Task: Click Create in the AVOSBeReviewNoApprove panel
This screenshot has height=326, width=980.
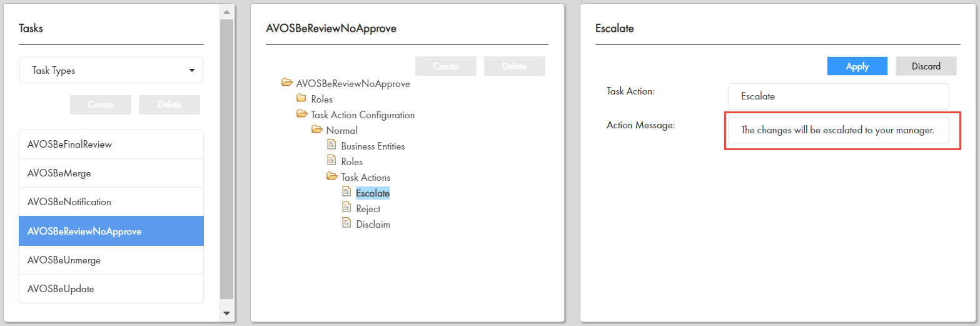Action: (x=446, y=66)
